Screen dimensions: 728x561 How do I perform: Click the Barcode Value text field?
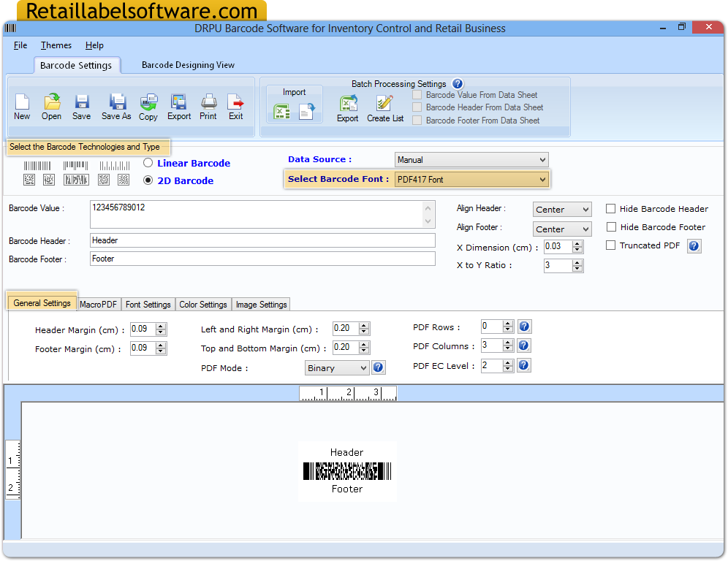[x=262, y=214]
